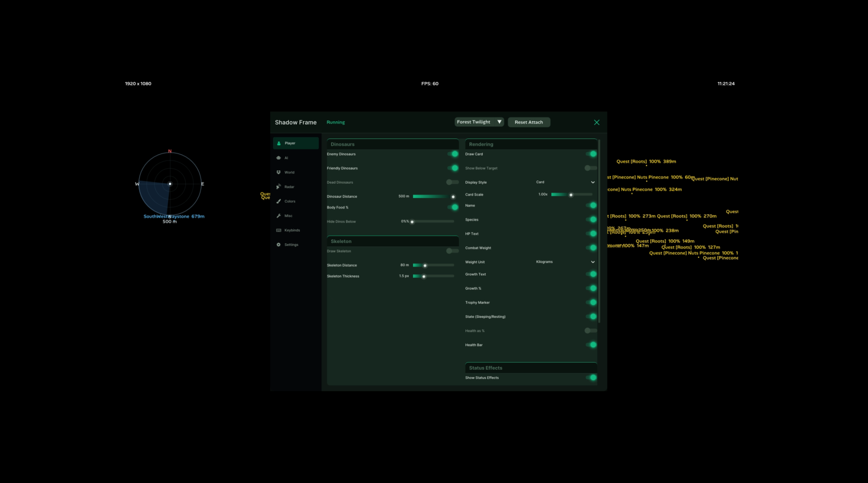This screenshot has height=483, width=868.
Task: Switch to the Radar tab label
Action: point(289,187)
